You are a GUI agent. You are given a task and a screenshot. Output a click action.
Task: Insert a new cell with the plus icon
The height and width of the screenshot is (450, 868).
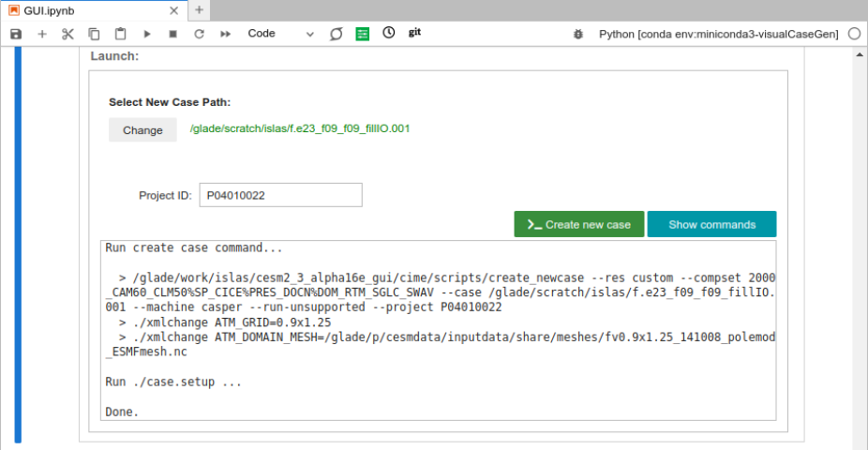(41, 34)
